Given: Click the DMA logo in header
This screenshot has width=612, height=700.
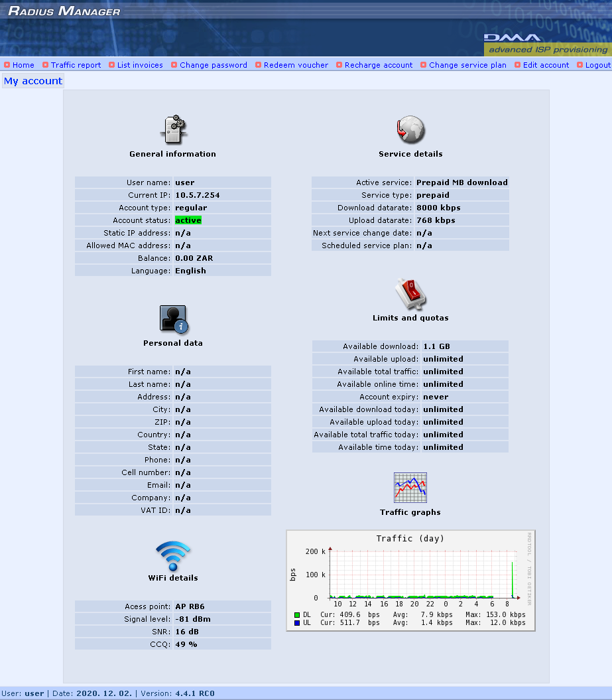Looking at the screenshot, I should tap(512, 38).
